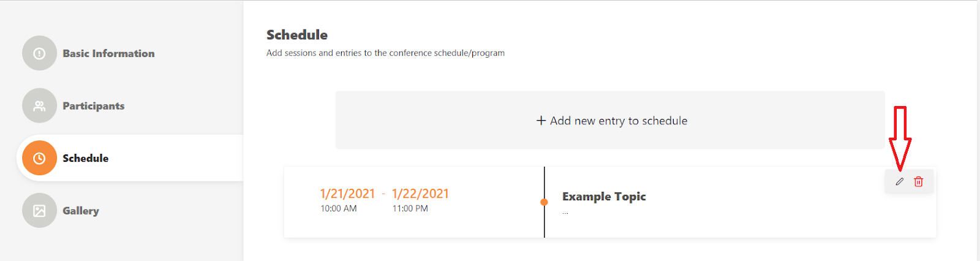The height and width of the screenshot is (261, 980).
Task: Click the Schedule page heading
Action: click(297, 35)
